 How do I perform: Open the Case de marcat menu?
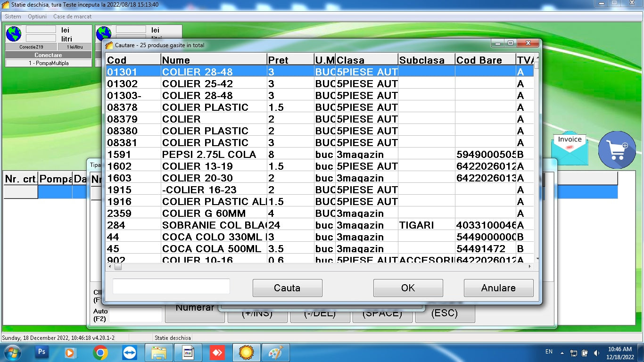72,16
